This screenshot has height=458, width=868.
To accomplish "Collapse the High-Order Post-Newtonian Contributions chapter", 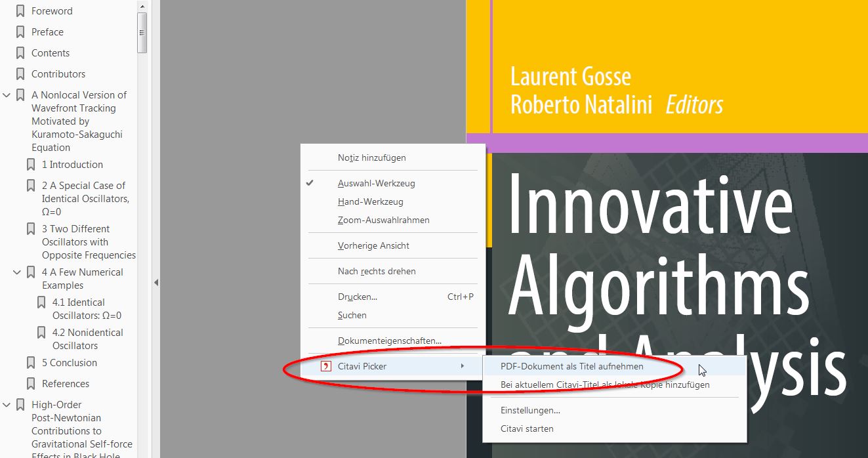I will (7, 405).
